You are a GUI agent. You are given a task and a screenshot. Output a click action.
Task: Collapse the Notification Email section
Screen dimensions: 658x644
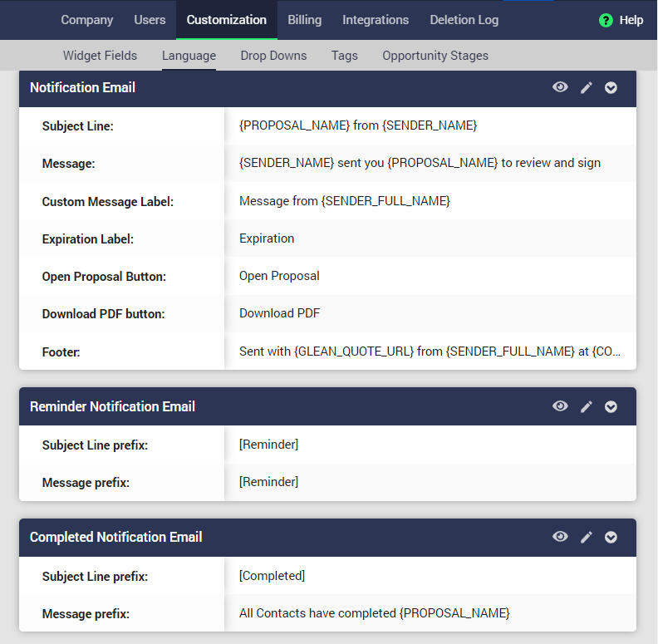coord(611,87)
